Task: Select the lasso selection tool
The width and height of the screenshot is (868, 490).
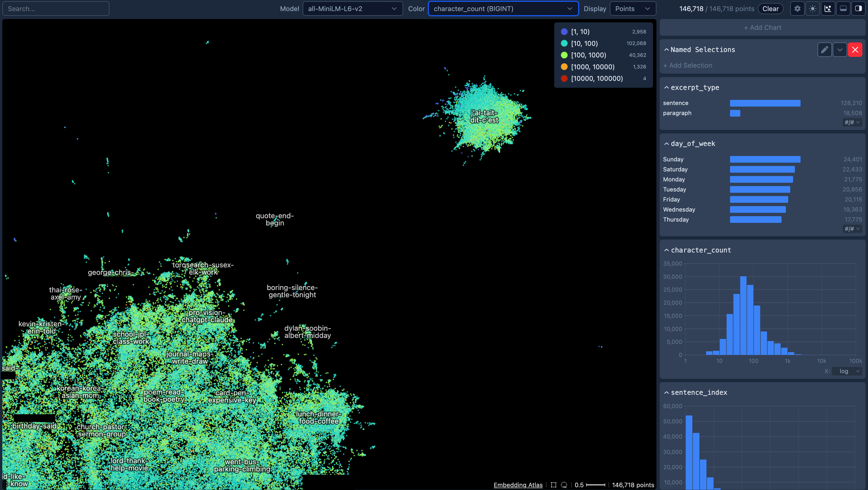Action: pos(564,485)
